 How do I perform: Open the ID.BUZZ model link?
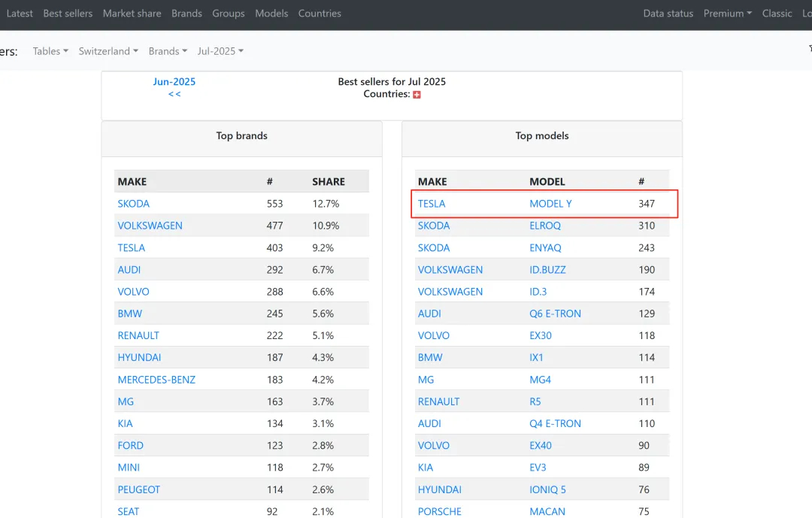pyautogui.click(x=547, y=270)
